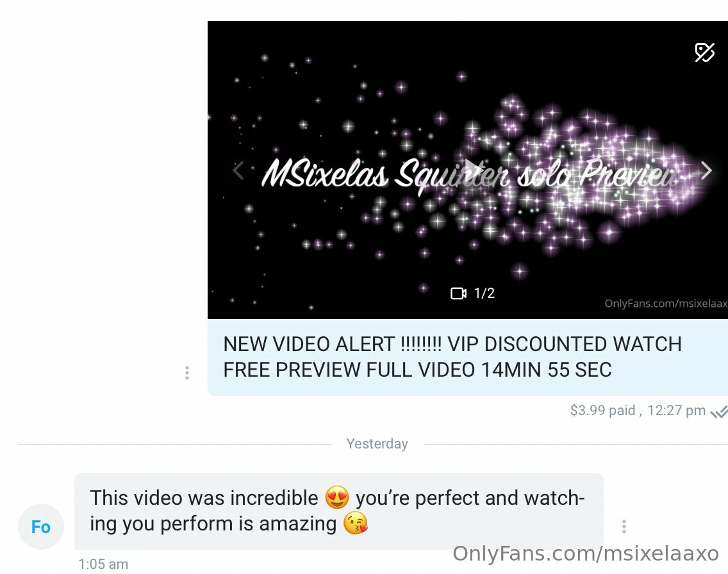Click the 1:05 am timestamp
The height and width of the screenshot is (574, 728).
pyautogui.click(x=103, y=564)
